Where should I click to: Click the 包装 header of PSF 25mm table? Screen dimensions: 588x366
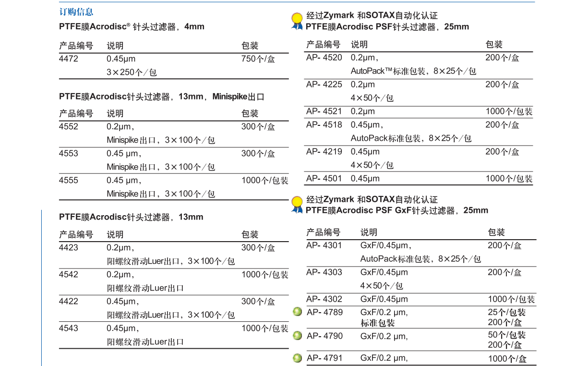[x=494, y=45]
